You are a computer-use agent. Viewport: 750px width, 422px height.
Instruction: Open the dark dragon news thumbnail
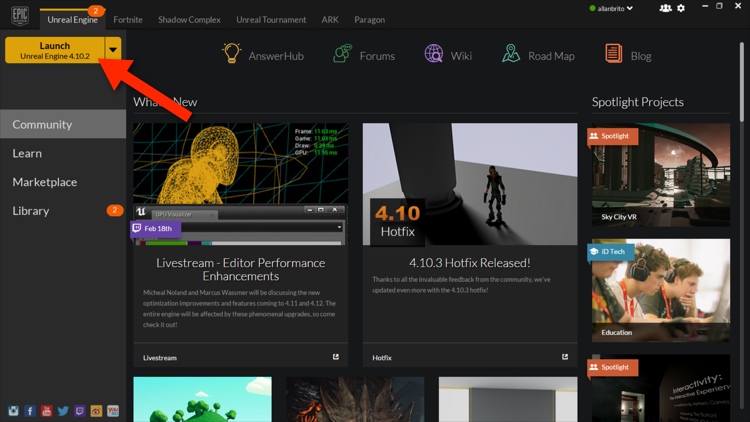355,399
